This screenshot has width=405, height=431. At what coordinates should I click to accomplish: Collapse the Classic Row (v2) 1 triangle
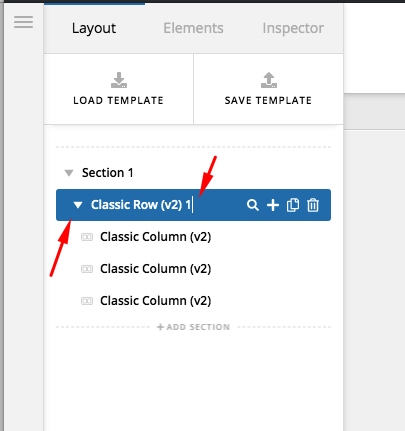pyautogui.click(x=78, y=205)
